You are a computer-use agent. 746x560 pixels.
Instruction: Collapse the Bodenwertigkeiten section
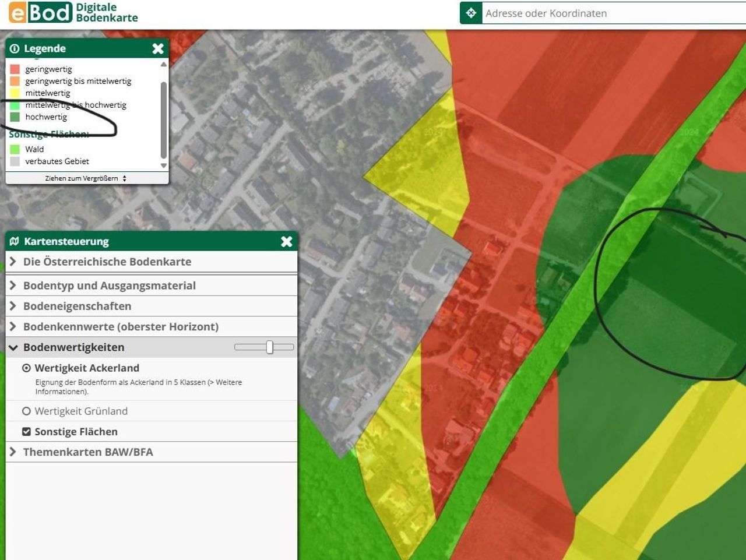click(x=74, y=347)
